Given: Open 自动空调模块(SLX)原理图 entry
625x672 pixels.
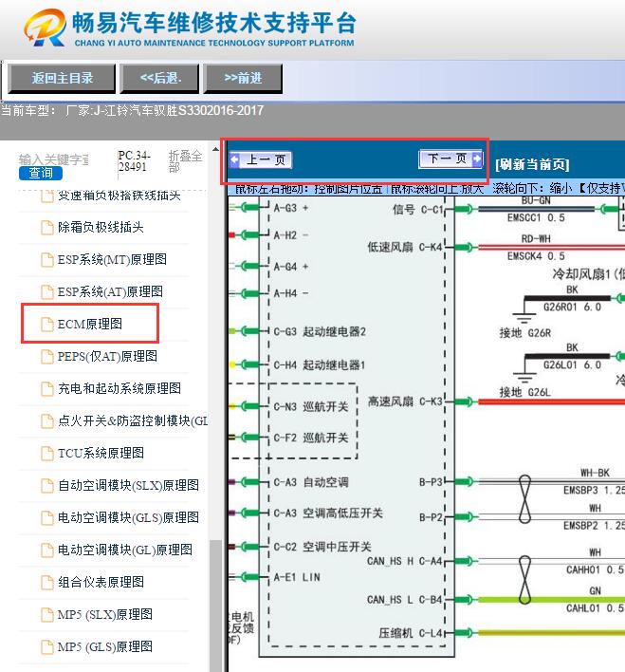Looking at the screenshot, I should point(129,485).
